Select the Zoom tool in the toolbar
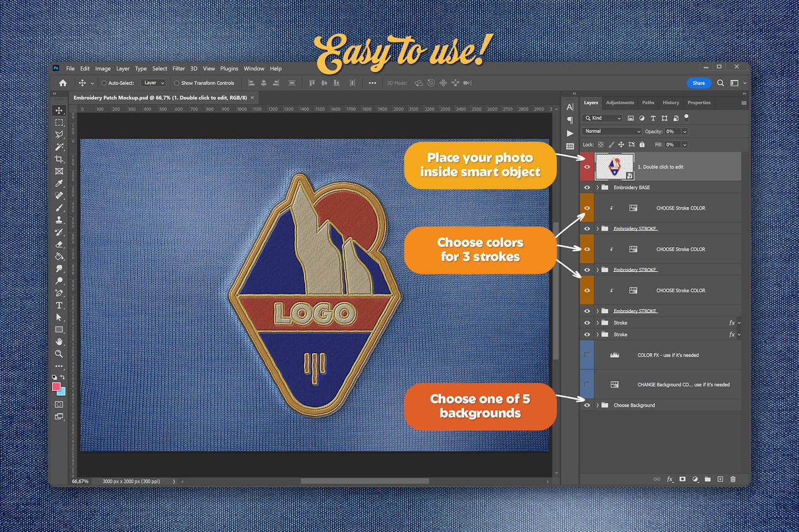 tap(59, 354)
